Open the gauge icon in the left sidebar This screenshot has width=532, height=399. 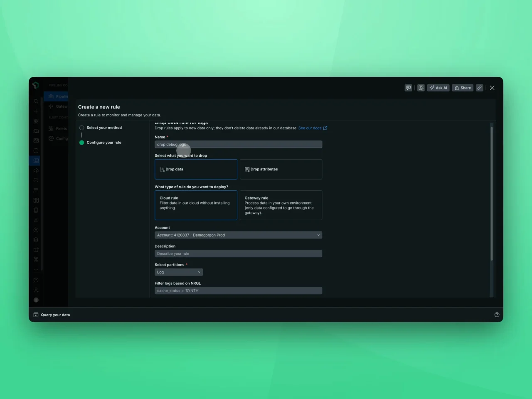tap(36, 180)
